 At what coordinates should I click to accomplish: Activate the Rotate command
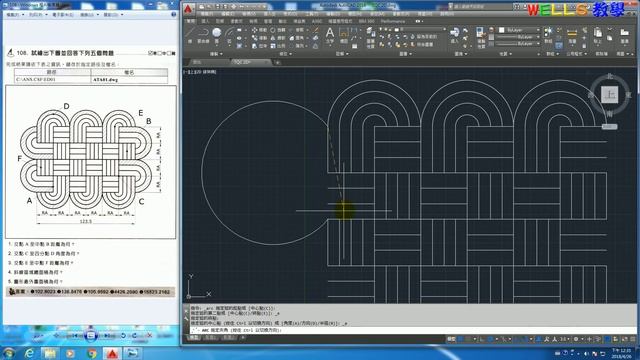tap(277, 30)
